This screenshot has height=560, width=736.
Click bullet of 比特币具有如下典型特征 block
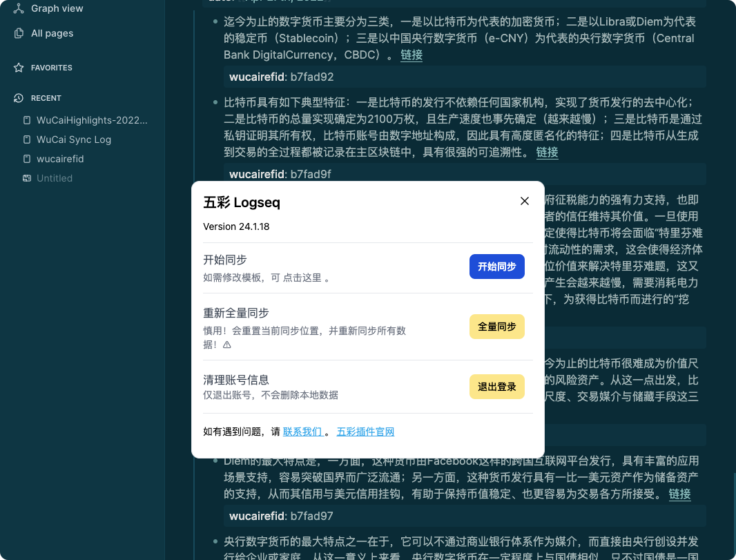point(215,102)
